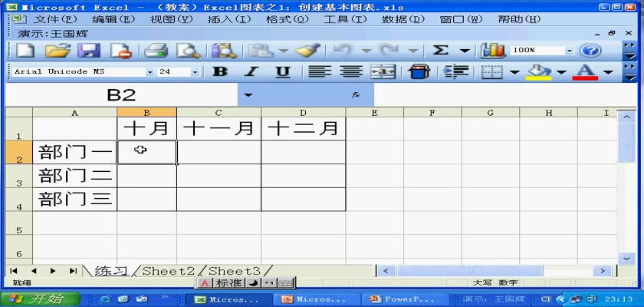Expand the font name dropdown
This screenshot has width=644, height=307.
pos(149,72)
